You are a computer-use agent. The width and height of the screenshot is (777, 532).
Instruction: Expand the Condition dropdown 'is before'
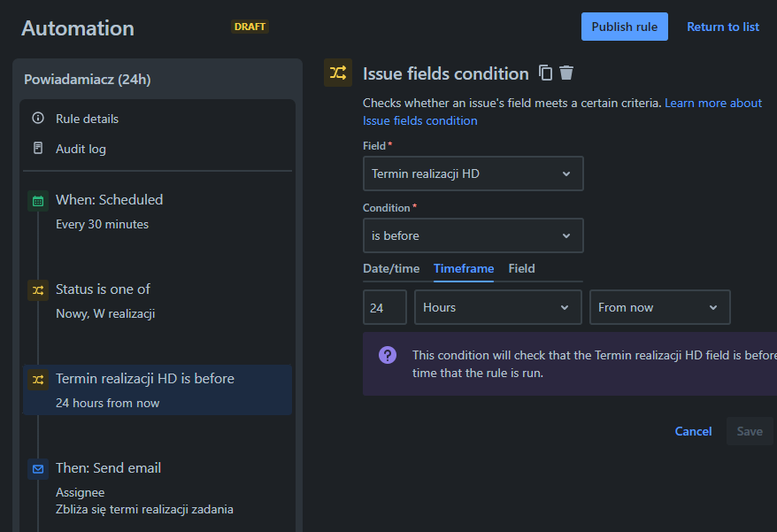coord(473,235)
